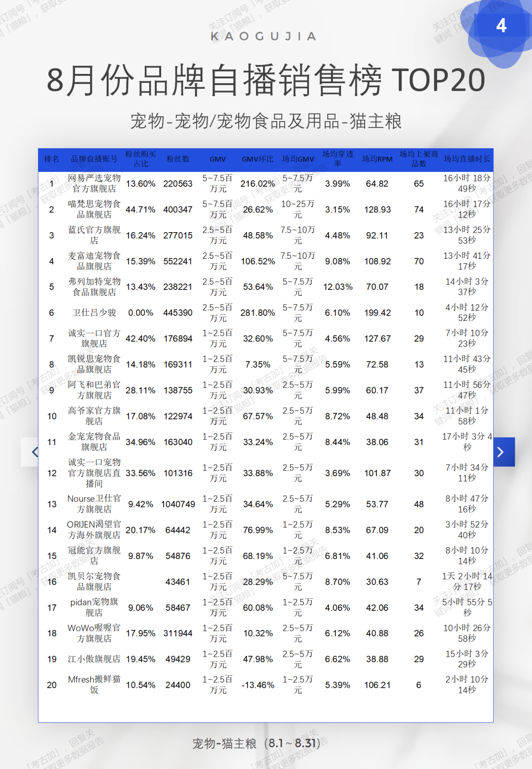Click 场均RPM value 106.21
The image size is (532, 769).
pyautogui.click(x=377, y=685)
